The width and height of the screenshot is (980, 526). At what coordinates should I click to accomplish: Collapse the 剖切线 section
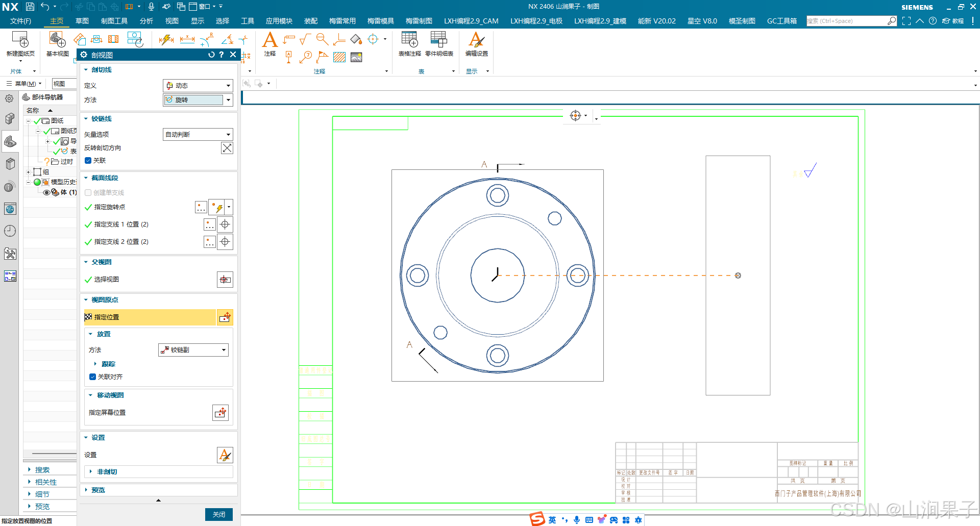click(86, 70)
